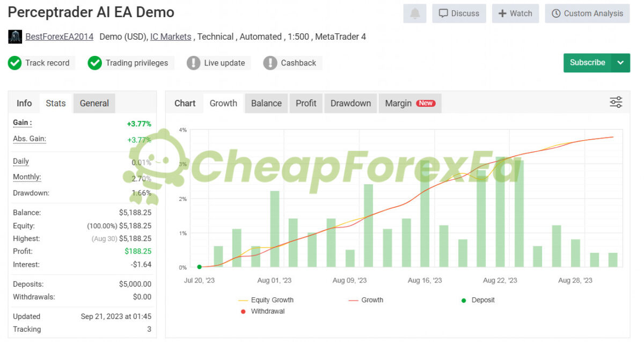This screenshot has width=644, height=342.
Task: Click the Cashback badge label
Action: pos(298,63)
